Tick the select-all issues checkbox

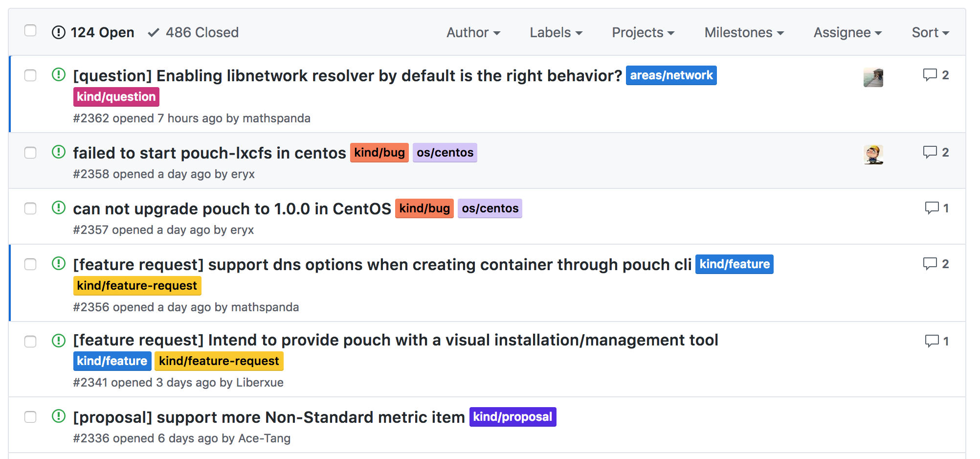coord(30,30)
